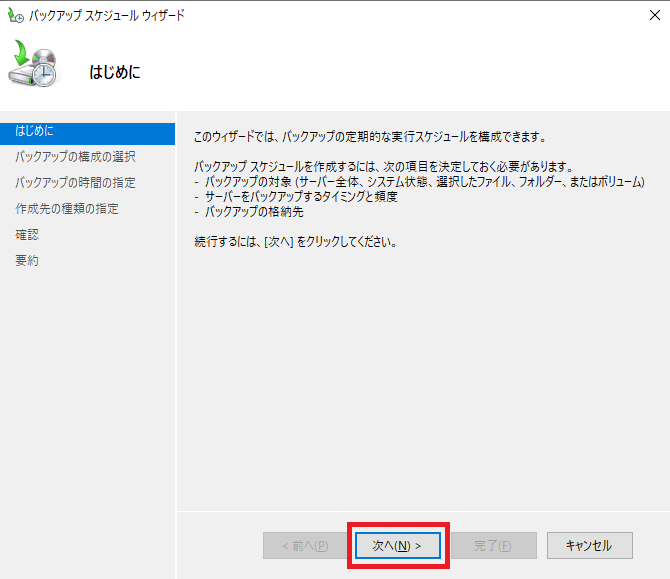Select the はじめに step in sidebar

35,131
